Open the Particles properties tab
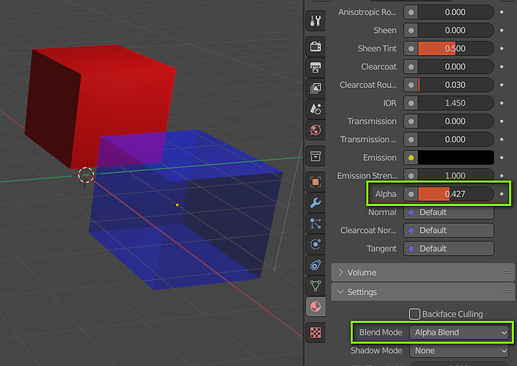The image size is (517, 366). point(315,224)
